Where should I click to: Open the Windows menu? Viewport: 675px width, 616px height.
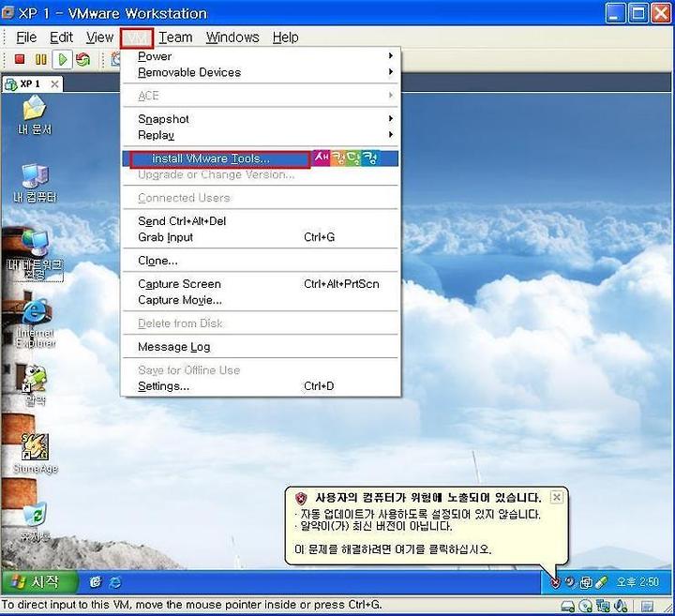[x=232, y=38]
